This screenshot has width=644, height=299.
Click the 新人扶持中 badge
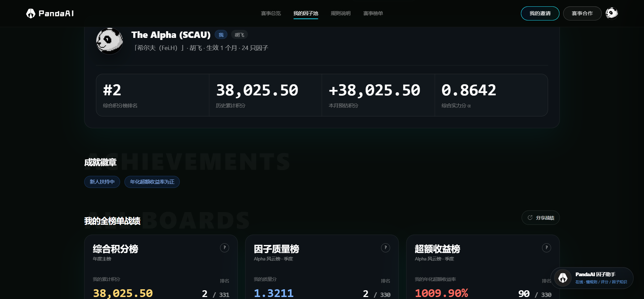pyautogui.click(x=102, y=182)
